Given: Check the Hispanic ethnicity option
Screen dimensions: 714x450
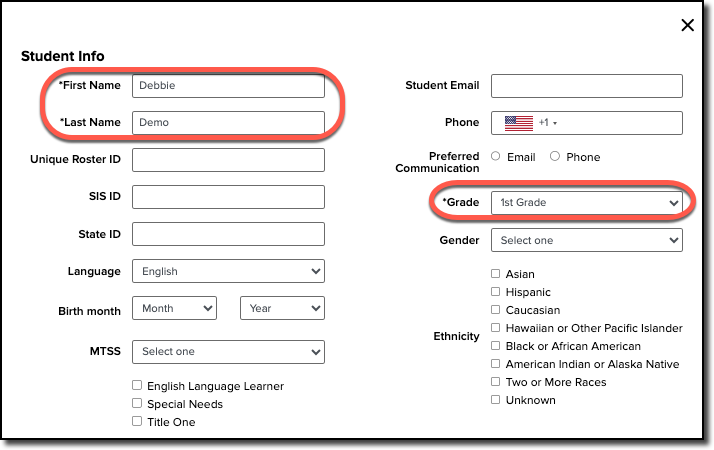Looking at the screenshot, I should 496,292.
